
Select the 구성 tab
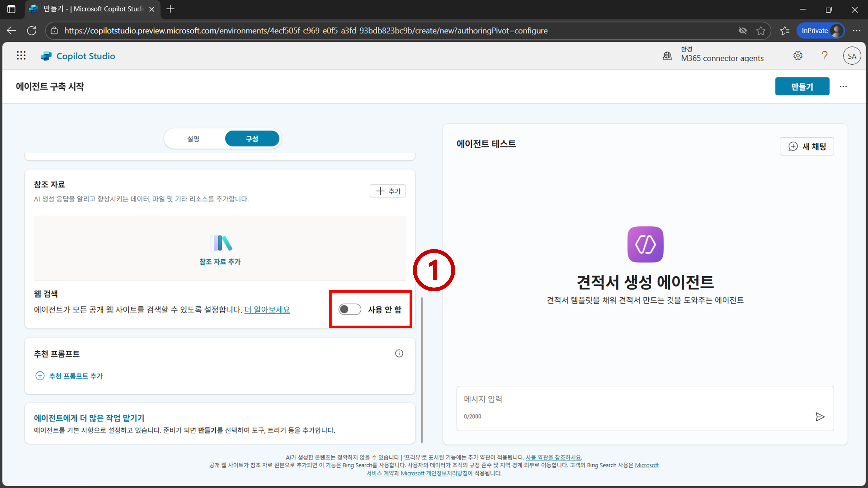point(252,139)
